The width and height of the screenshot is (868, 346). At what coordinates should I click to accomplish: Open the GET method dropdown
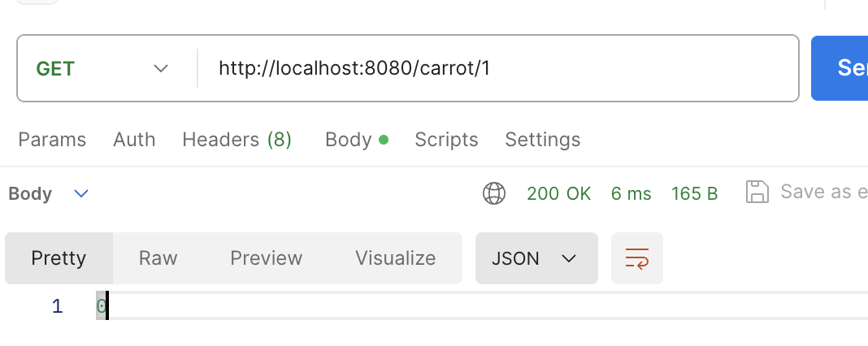click(x=102, y=69)
